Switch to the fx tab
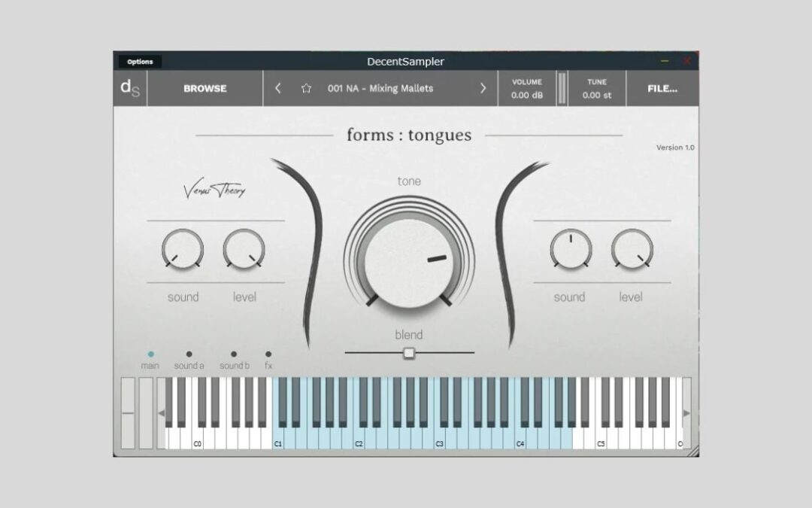This screenshot has height=508, width=812. pyautogui.click(x=268, y=360)
